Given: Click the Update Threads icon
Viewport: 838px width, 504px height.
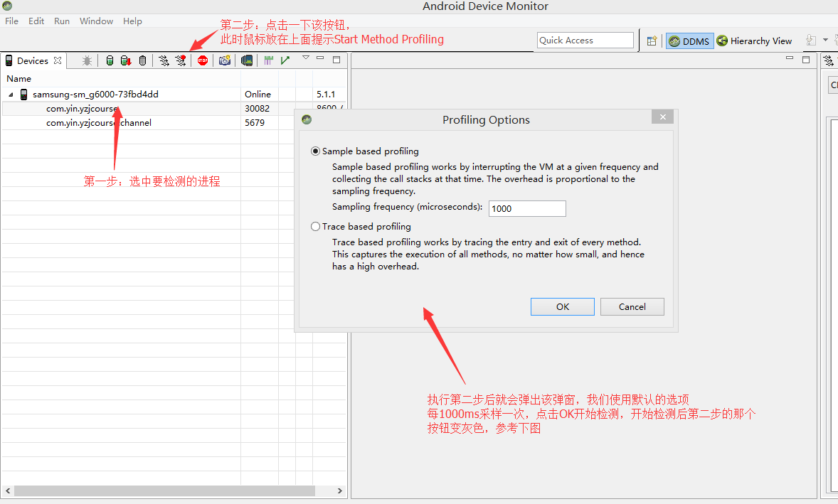Looking at the screenshot, I should [x=164, y=60].
